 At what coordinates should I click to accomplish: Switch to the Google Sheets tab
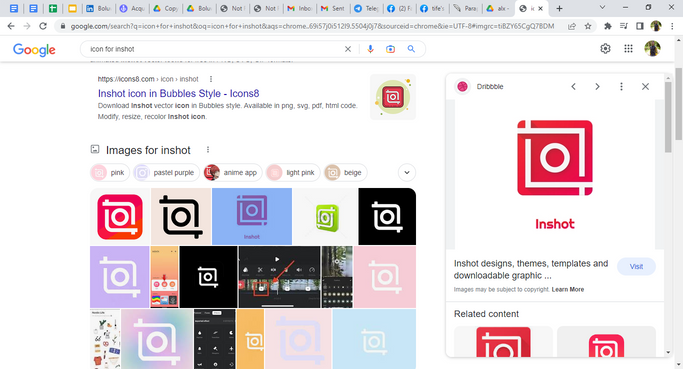pyautogui.click(x=53, y=8)
